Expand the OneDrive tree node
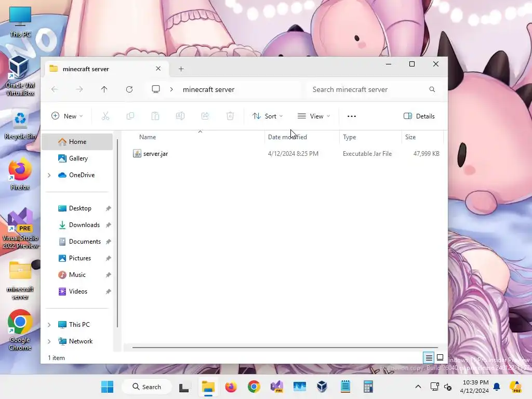Image resolution: width=532 pixels, height=399 pixels. [49, 175]
